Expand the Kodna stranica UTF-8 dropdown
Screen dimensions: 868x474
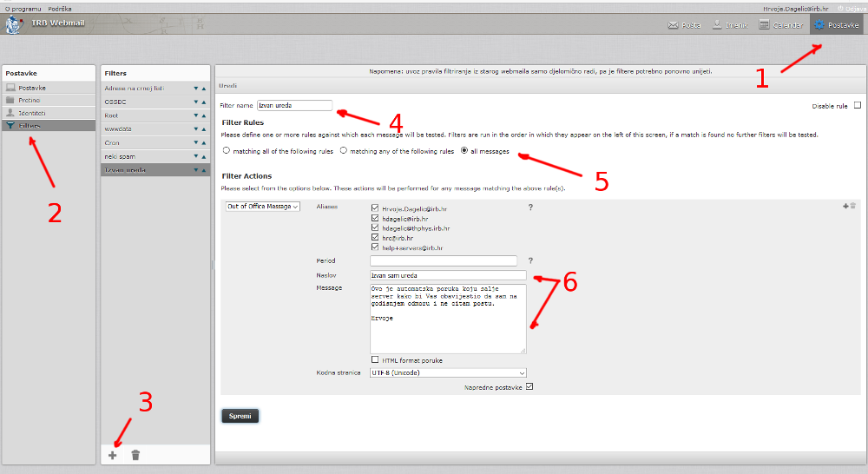pos(448,373)
